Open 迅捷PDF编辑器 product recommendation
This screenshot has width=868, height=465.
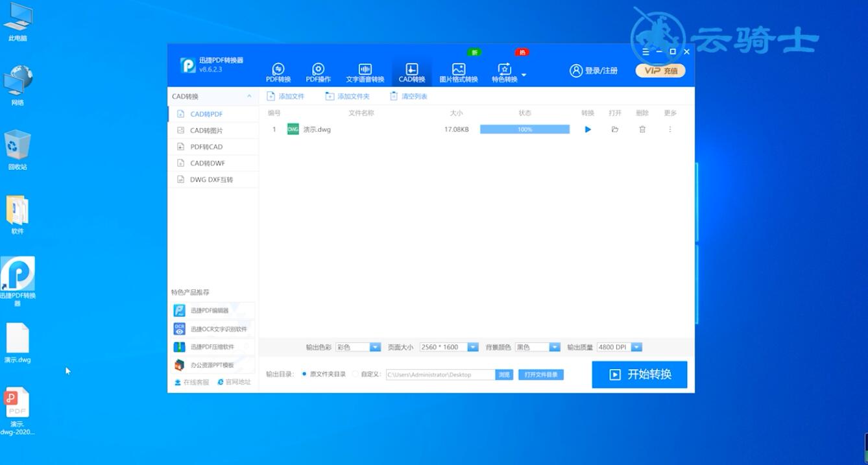tap(213, 311)
